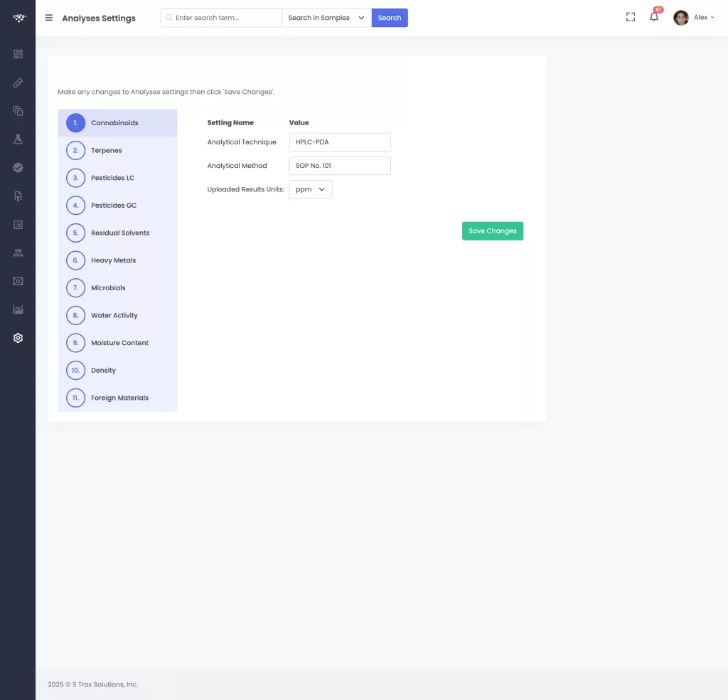Viewport: 728px width, 700px height.
Task: Click the '2025 © S Trax Solutions, Inc.' footer
Action: pyautogui.click(x=93, y=684)
